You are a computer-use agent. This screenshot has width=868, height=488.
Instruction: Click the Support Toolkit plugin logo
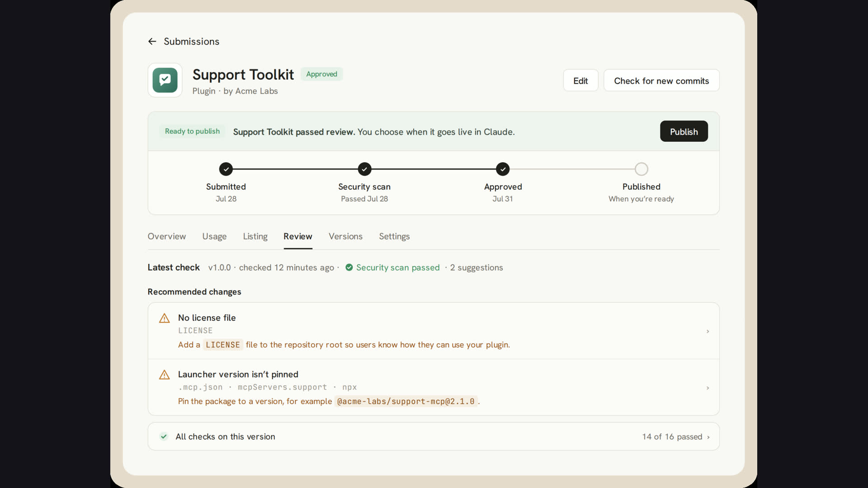pos(165,80)
